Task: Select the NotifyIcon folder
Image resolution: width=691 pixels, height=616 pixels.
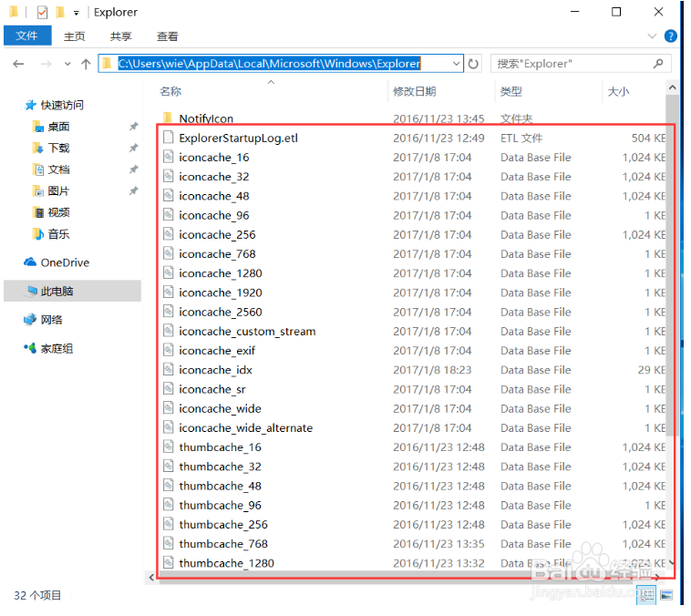Action: [x=206, y=118]
